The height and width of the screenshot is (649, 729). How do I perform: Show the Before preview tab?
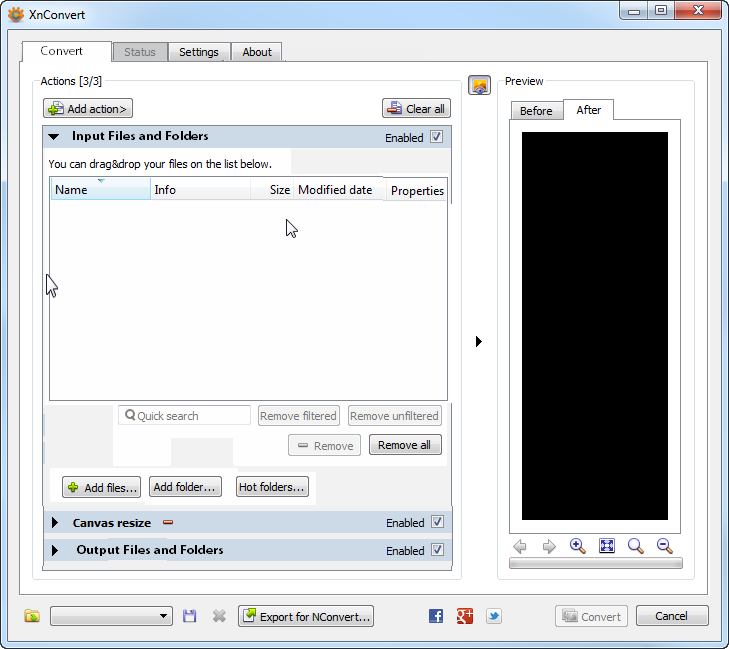(x=537, y=111)
